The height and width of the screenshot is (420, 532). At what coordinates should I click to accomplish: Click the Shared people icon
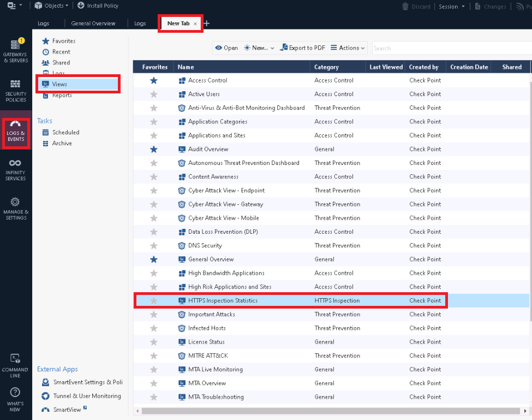point(45,63)
